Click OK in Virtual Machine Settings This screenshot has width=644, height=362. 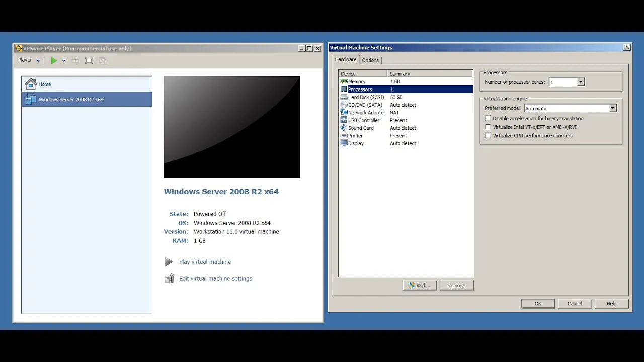pos(538,303)
